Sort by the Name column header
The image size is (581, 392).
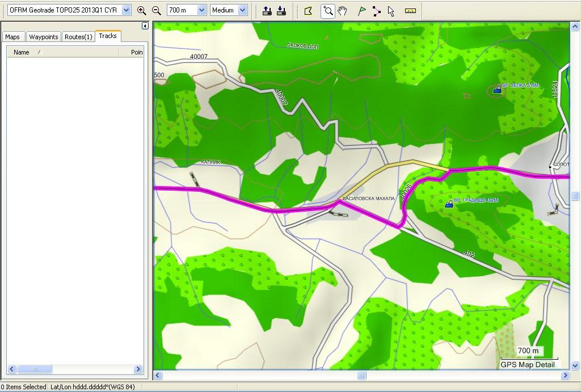(x=63, y=52)
